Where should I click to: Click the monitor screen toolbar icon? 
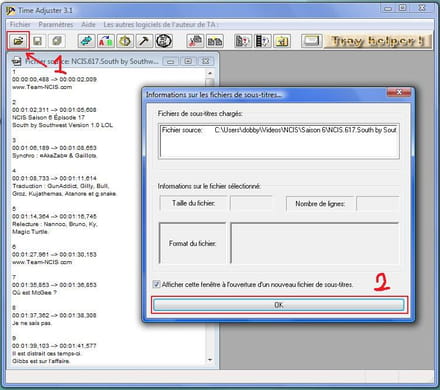pos(311,41)
